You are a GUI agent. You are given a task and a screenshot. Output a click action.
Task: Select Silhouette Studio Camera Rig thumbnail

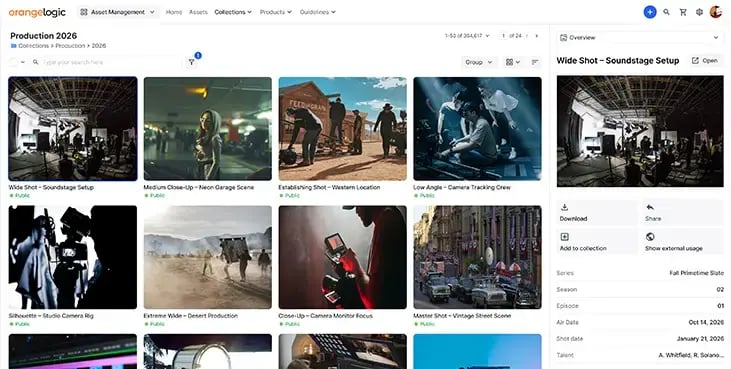[73, 257]
